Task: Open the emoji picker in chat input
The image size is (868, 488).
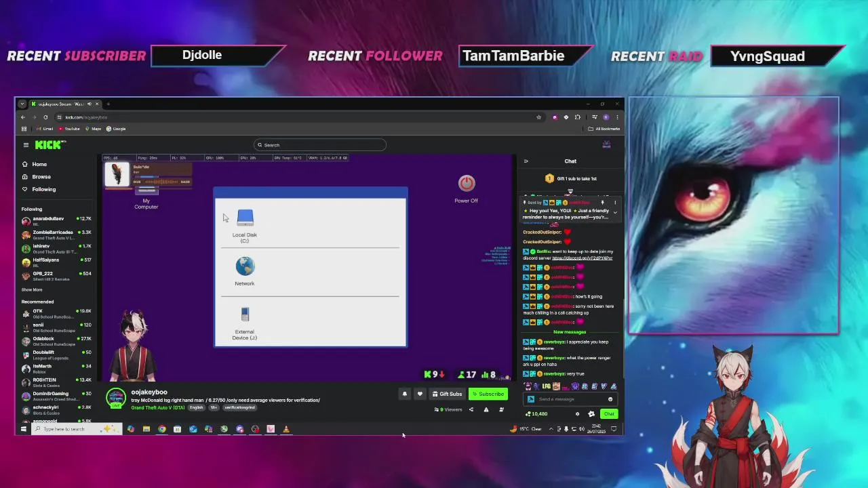Action: 610,399
